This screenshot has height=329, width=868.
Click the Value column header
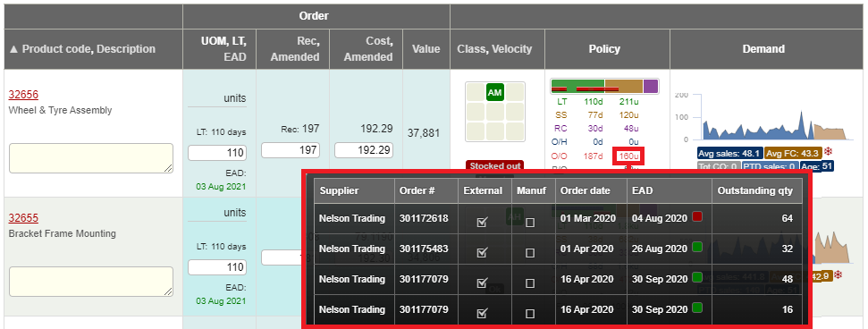[x=426, y=49]
